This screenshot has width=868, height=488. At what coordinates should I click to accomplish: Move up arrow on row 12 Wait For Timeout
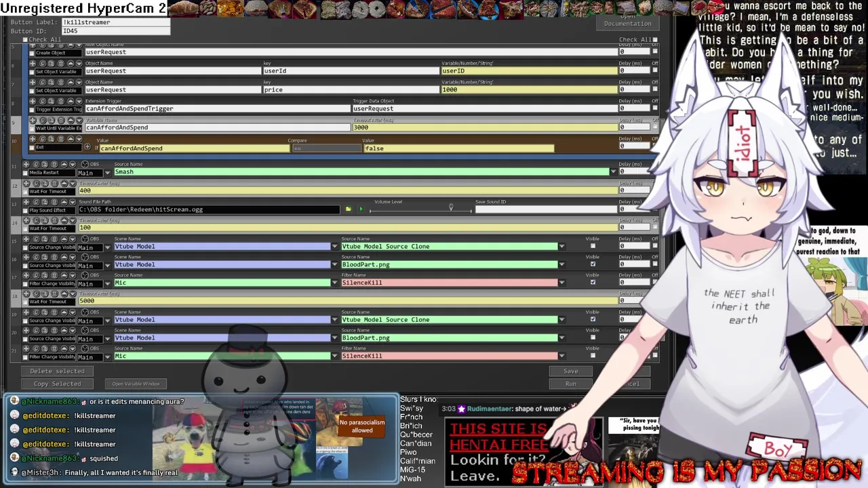pos(64,183)
